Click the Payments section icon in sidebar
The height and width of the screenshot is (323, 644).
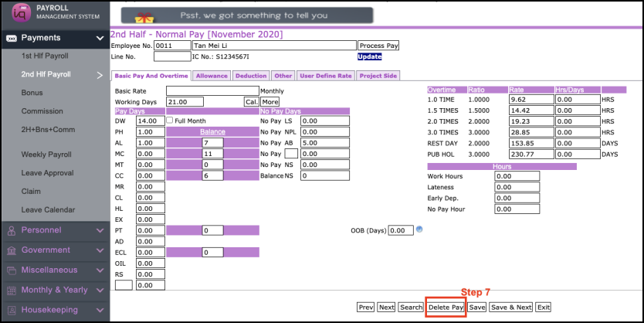coord(11,38)
